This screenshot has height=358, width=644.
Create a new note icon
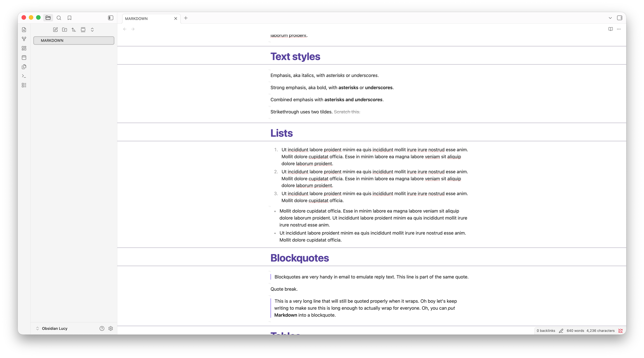[x=55, y=30]
